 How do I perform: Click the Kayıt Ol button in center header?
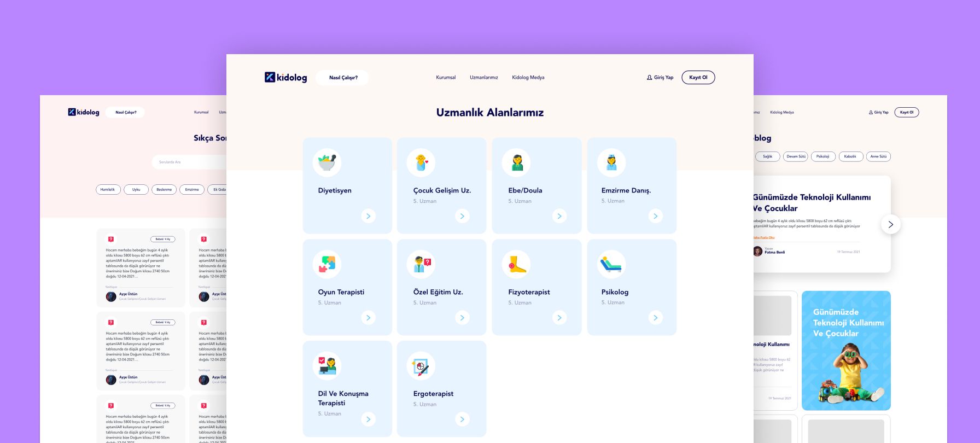click(698, 78)
